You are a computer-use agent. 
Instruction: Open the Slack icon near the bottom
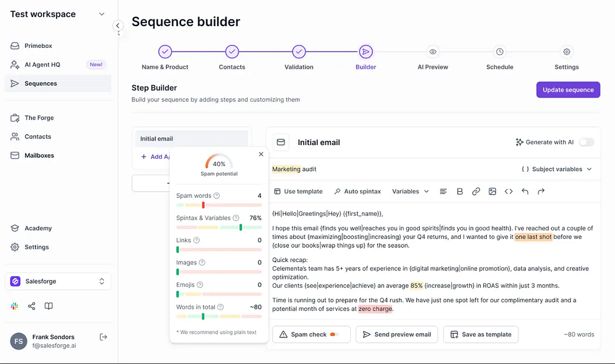(x=15, y=306)
